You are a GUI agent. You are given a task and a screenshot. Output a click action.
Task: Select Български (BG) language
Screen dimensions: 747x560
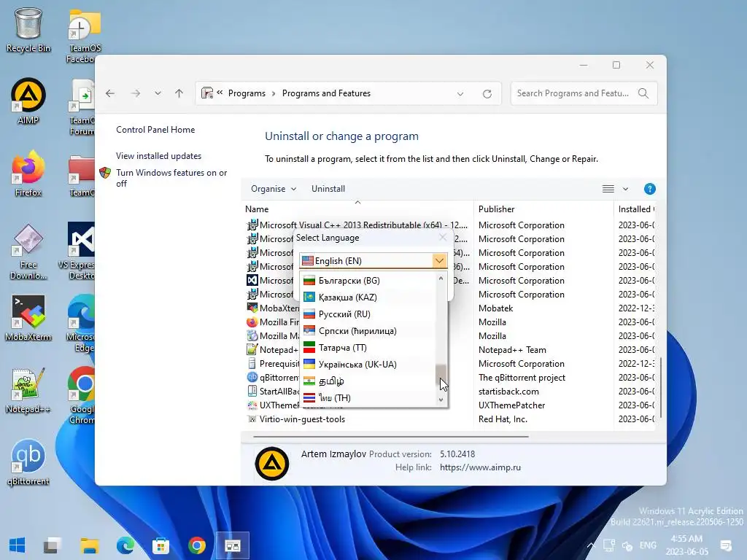tap(368, 281)
